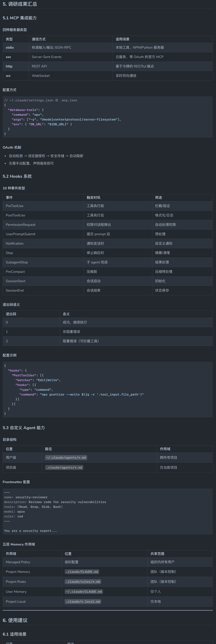Click the 'SessionEnd' event cell
This screenshot has height=644, width=216.
(x=15, y=290)
